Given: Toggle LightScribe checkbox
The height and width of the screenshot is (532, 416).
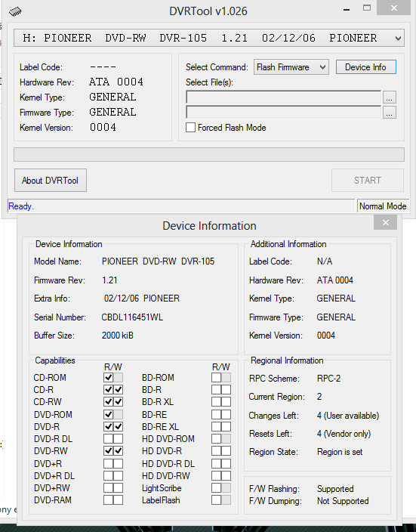Looking at the screenshot, I should [x=217, y=488].
